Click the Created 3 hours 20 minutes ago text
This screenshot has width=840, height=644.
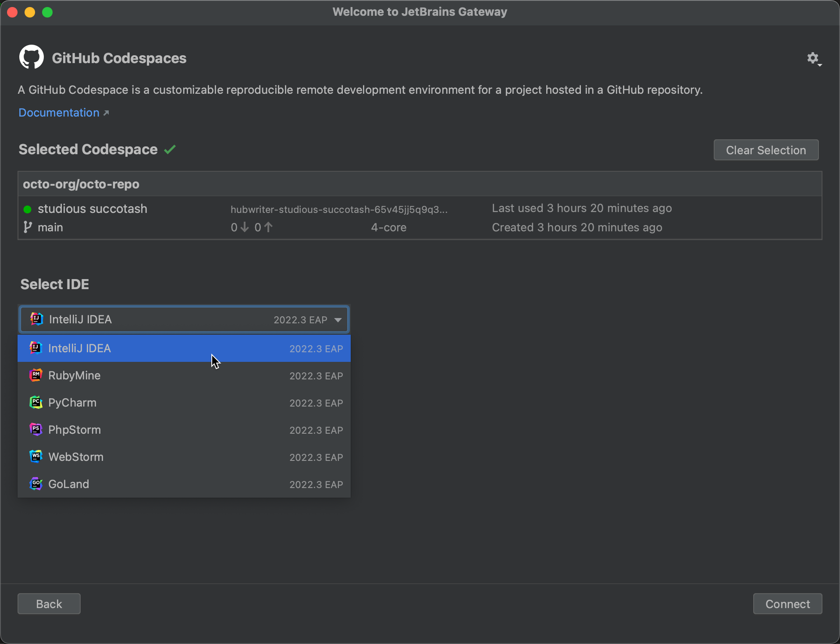click(x=577, y=227)
